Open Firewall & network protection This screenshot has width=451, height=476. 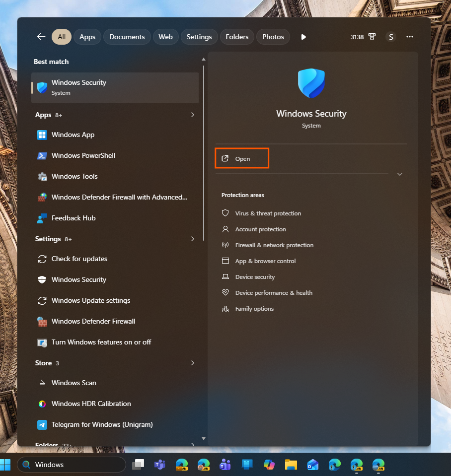(267, 245)
